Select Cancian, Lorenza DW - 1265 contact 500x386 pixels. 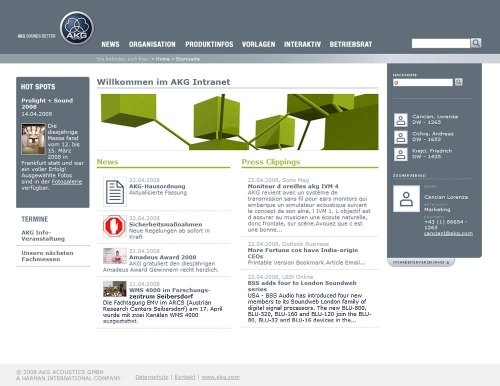[435, 119]
